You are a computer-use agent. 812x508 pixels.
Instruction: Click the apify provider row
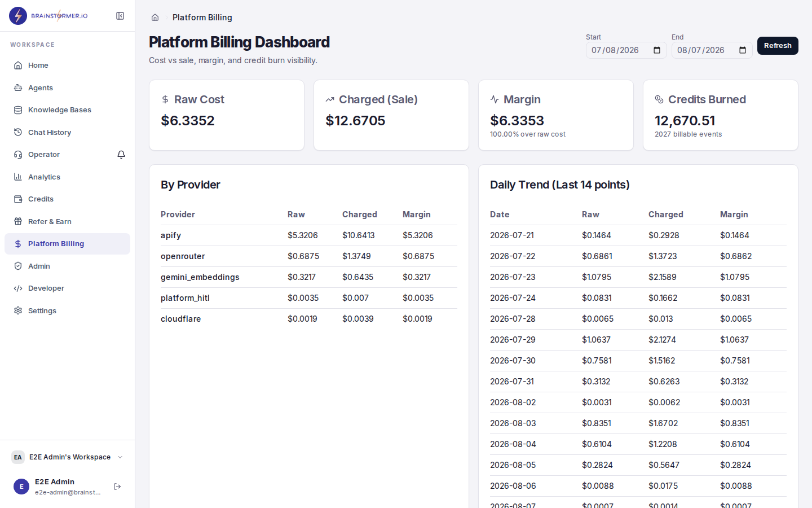click(309, 235)
